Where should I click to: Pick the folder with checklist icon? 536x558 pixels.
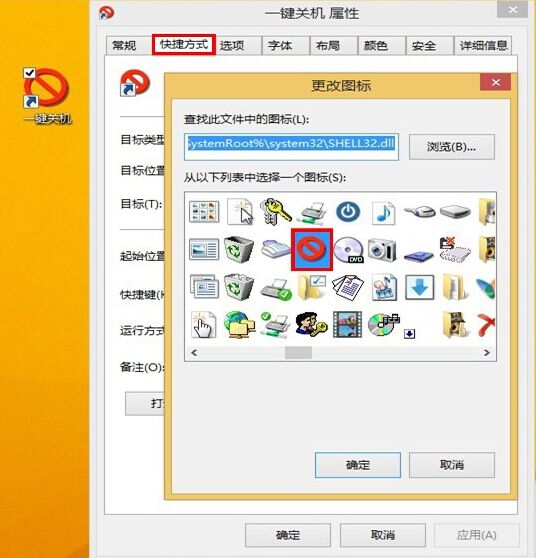pyautogui.click(x=312, y=287)
